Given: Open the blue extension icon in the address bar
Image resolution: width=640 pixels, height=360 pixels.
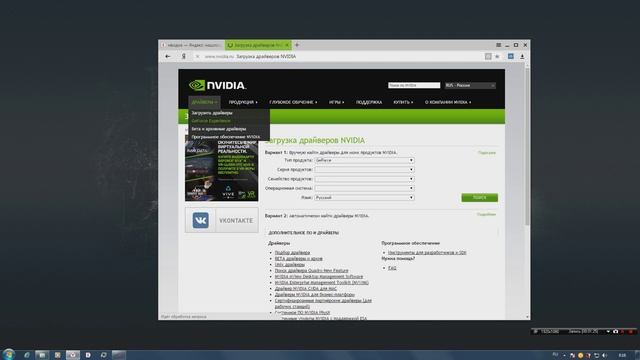Looking at the screenshot, I should (511, 56).
